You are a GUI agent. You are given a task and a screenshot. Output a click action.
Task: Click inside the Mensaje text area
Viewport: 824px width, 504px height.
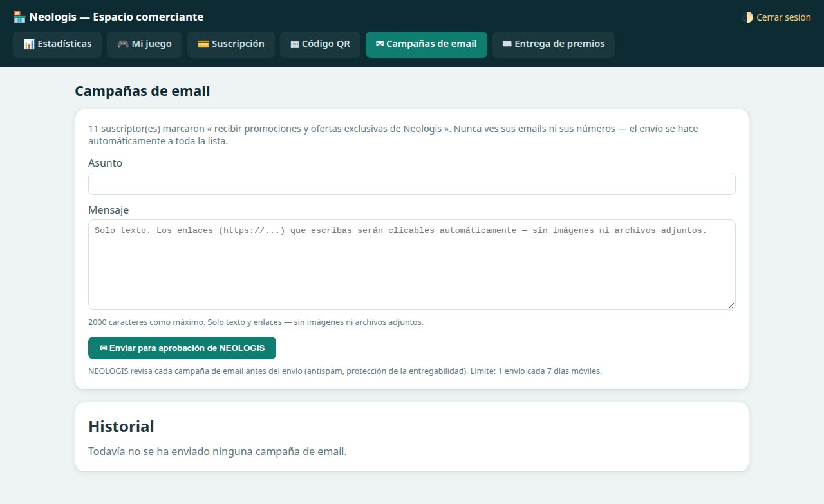(x=412, y=265)
